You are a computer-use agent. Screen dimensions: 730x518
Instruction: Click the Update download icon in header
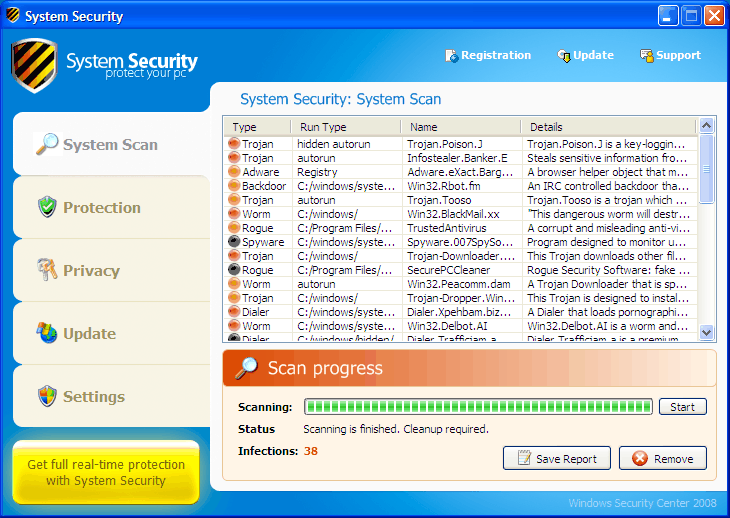pos(564,56)
